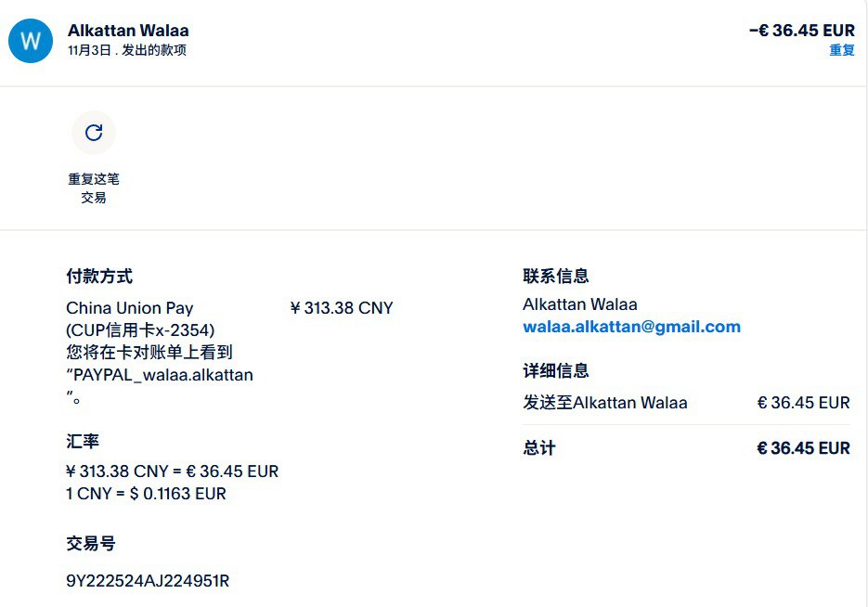Image resolution: width=868 pixels, height=607 pixels.
Task: Click the 汇率 exchange rate heading
Action: [x=83, y=441]
